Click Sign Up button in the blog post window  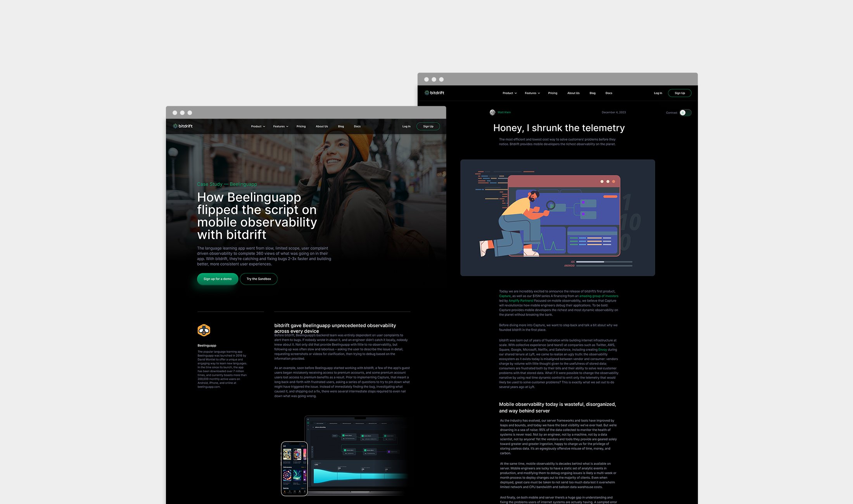click(x=680, y=93)
